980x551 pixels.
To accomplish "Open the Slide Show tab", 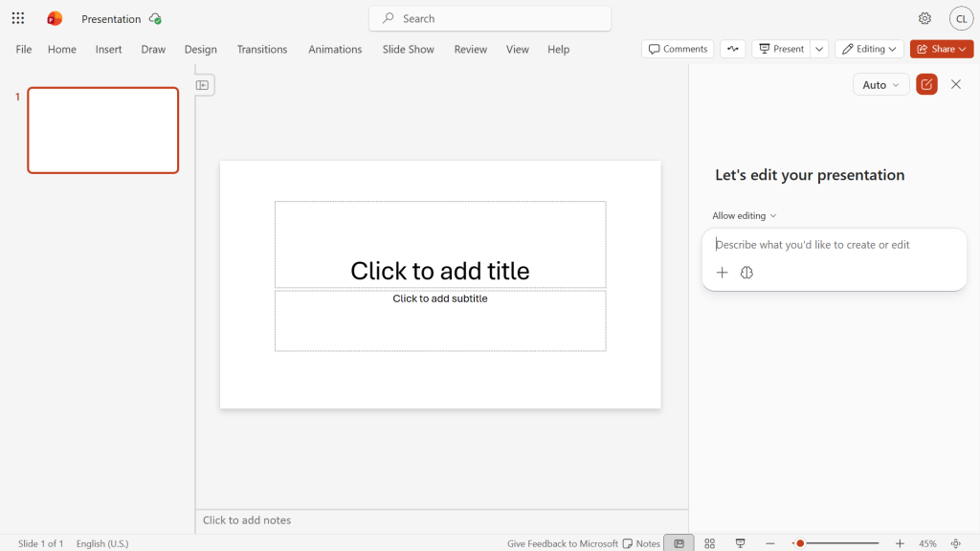I will [x=408, y=50].
